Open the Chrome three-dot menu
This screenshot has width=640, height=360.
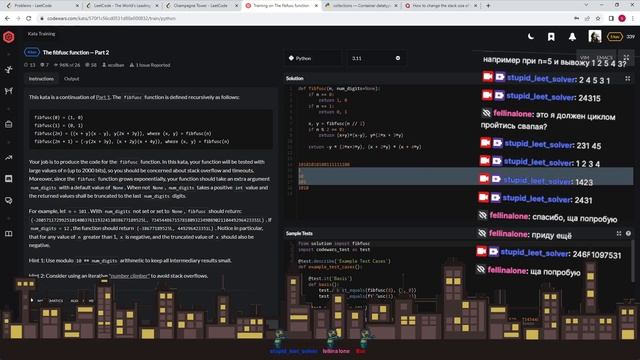[x=633, y=18]
